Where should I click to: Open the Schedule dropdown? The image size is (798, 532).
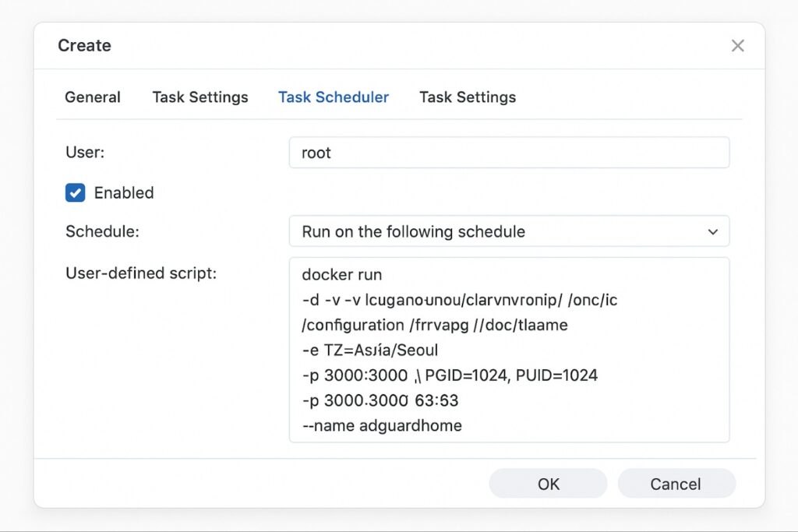(x=510, y=231)
